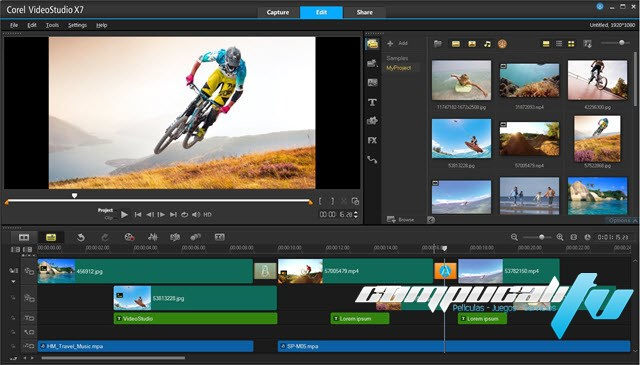Open the Tools menu
The height and width of the screenshot is (365, 640).
point(52,25)
